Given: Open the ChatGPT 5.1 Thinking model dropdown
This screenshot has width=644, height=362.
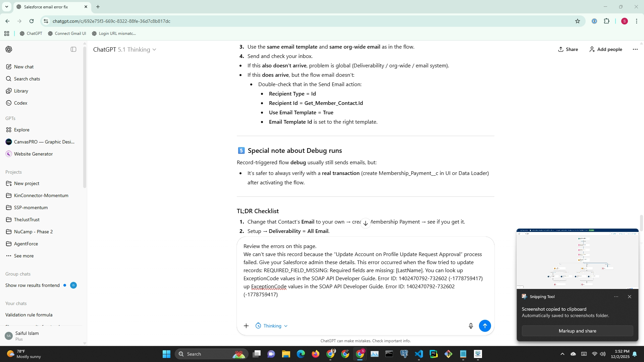Looking at the screenshot, I should tap(124, 50).
